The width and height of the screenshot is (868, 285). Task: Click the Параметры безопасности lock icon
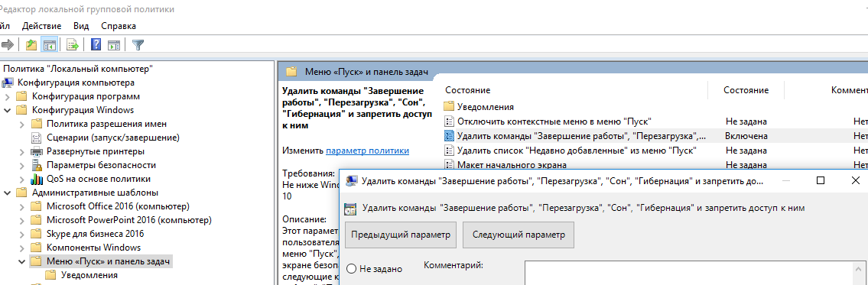click(x=37, y=165)
